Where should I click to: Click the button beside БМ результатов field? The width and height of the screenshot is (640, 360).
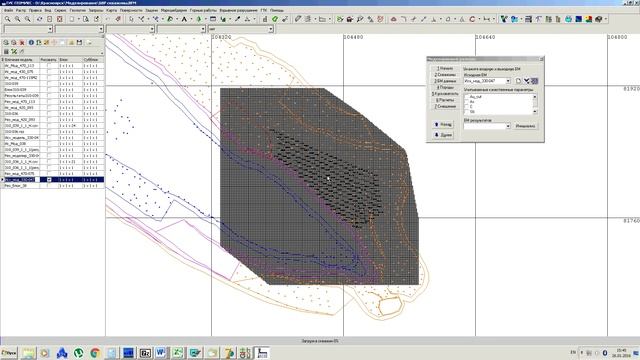(525, 126)
